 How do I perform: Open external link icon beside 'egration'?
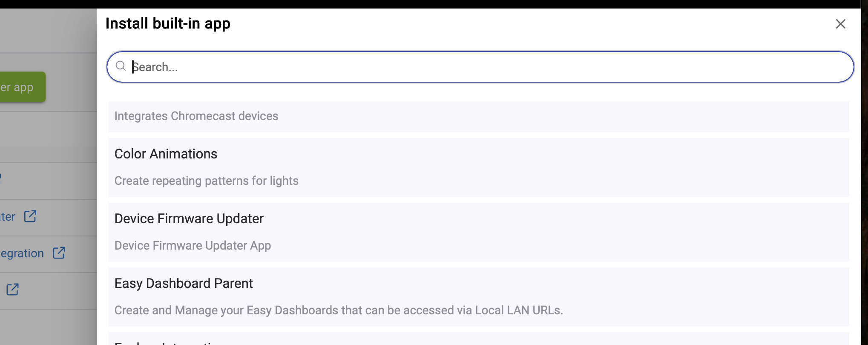[x=59, y=253]
